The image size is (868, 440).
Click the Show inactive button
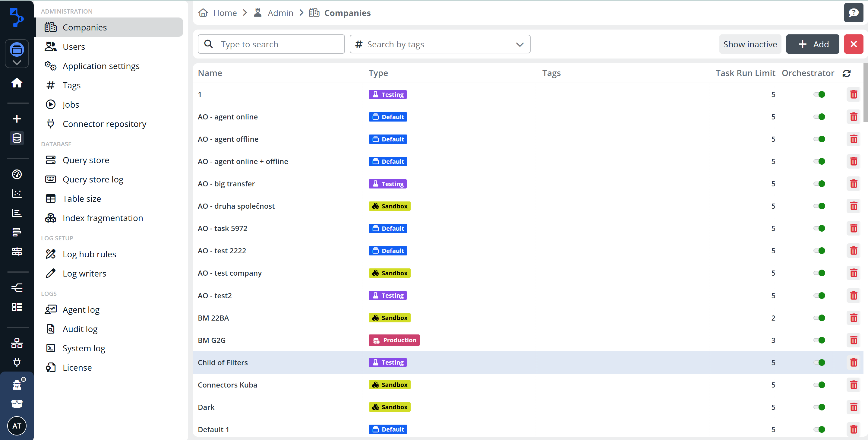coord(750,44)
